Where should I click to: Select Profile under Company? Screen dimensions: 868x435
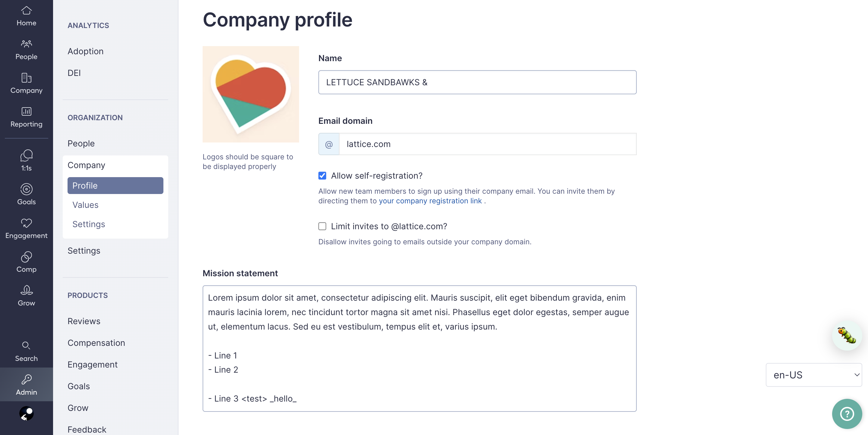tap(85, 186)
